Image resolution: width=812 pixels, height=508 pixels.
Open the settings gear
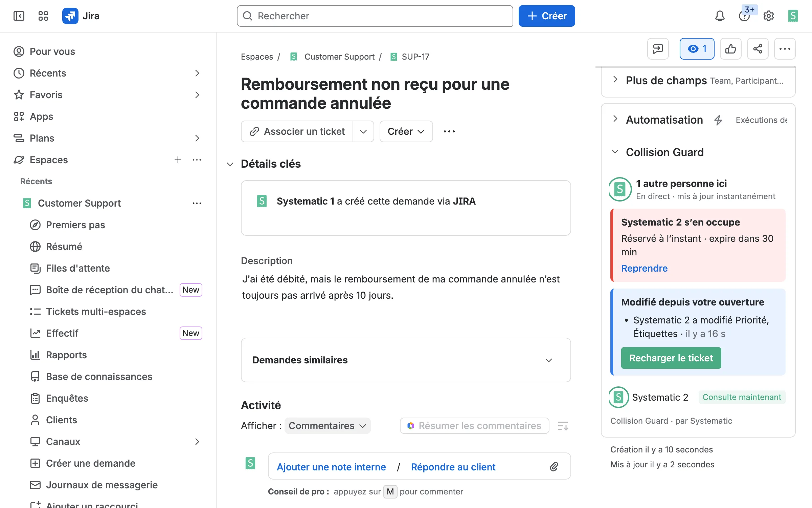(769, 16)
